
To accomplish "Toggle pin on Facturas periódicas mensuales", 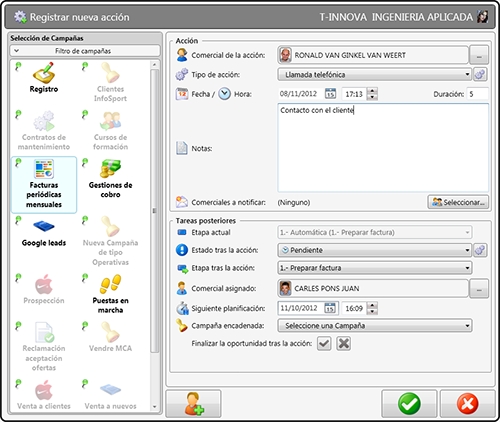I will click(18, 163).
